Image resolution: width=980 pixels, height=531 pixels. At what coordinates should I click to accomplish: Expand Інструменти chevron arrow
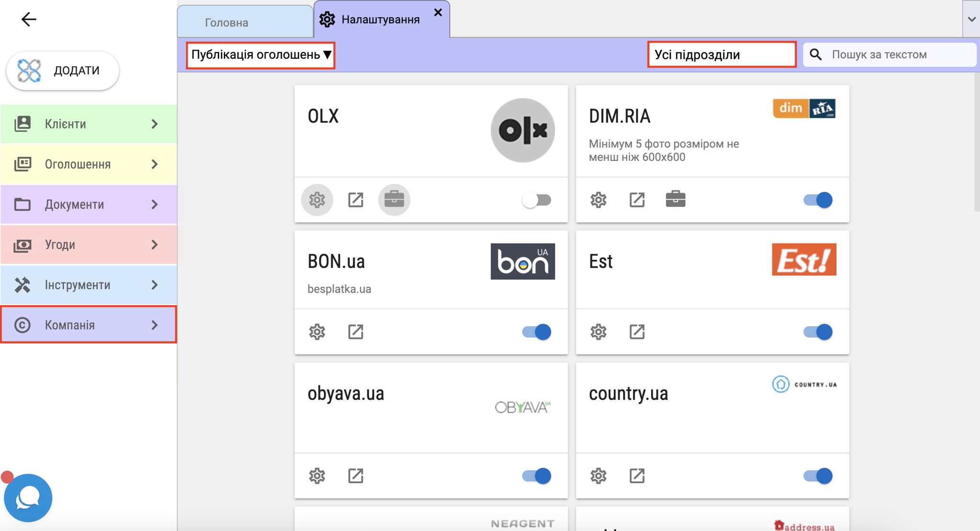coord(155,285)
